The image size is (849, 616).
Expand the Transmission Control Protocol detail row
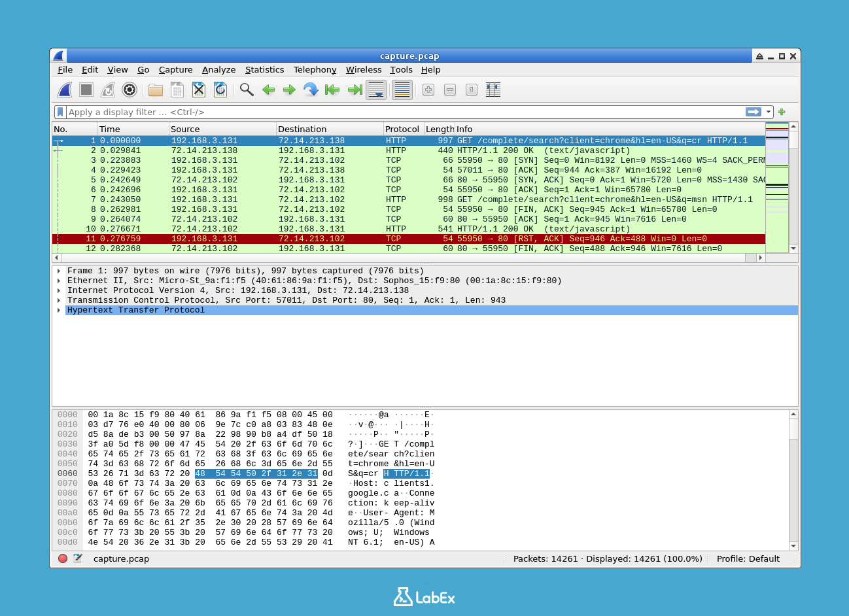[x=59, y=300]
